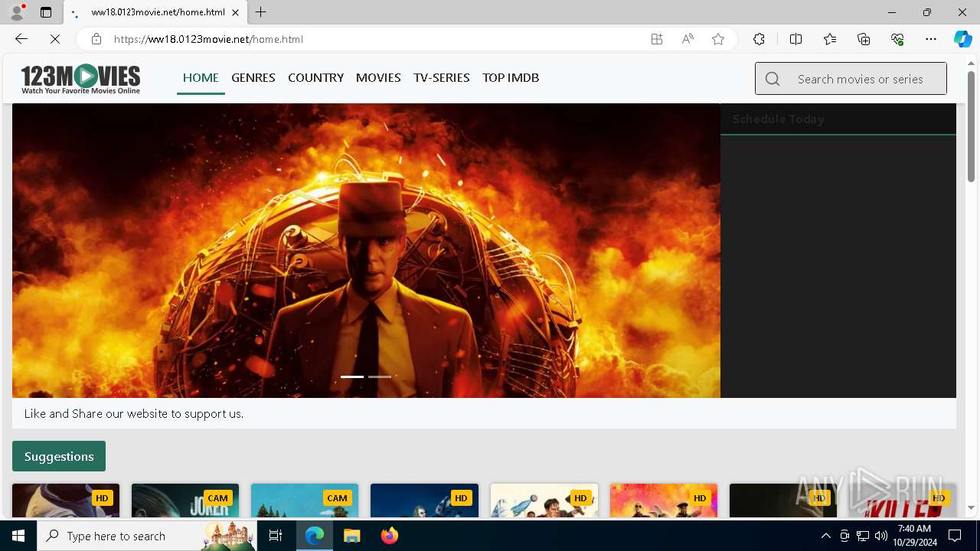Open the Favorites list
Image resolution: width=980 pixels, height=551 pixels.
coord(830,39)
